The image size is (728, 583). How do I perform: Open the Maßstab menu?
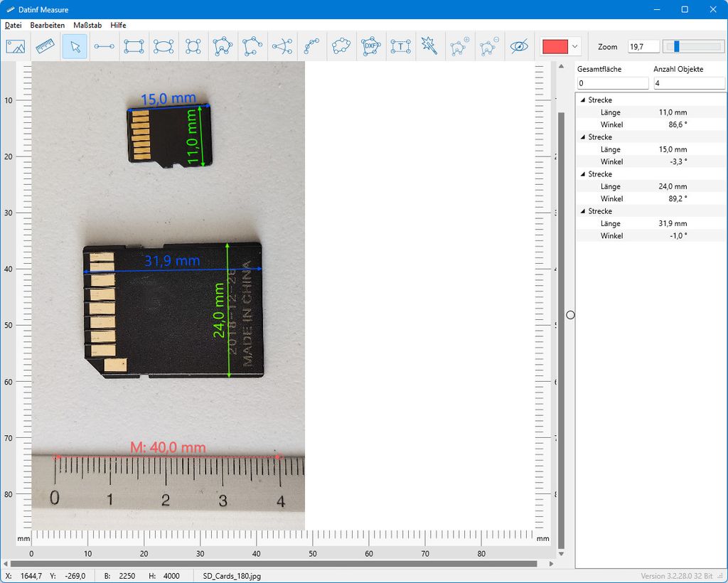coord(87,25)
